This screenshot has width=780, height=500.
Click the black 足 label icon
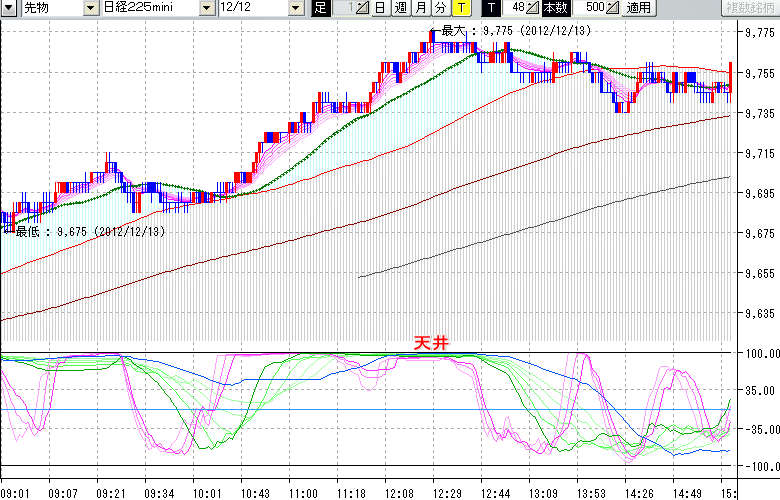click(320, 8)
